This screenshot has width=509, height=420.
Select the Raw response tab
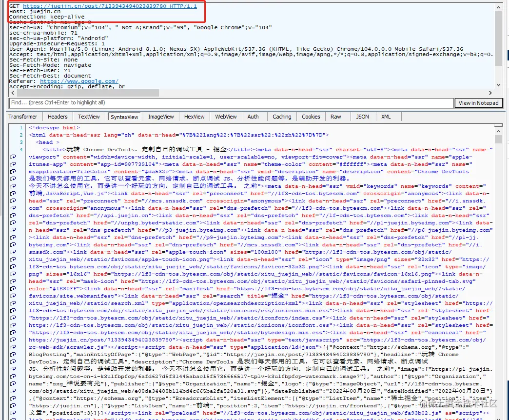335,117
